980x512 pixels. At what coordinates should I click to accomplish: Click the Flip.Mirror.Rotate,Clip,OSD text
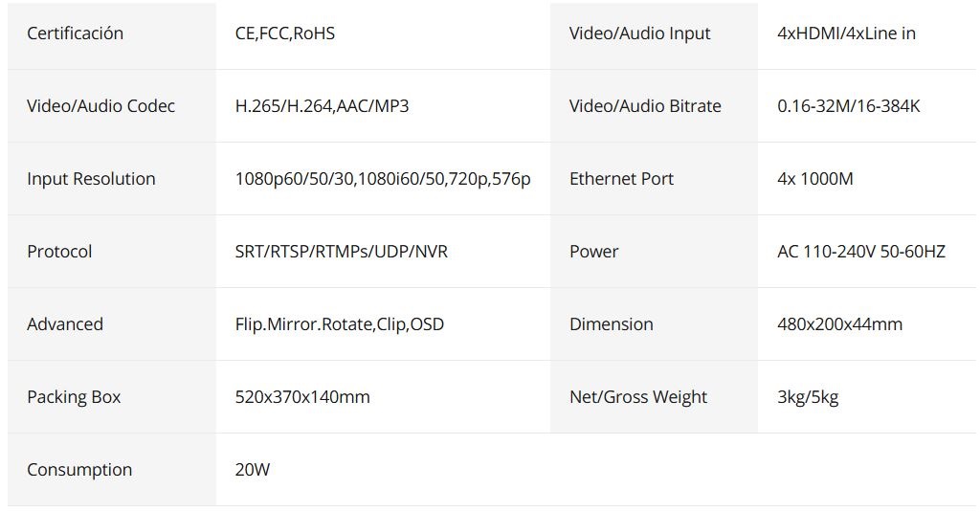[x=340, y=324]
